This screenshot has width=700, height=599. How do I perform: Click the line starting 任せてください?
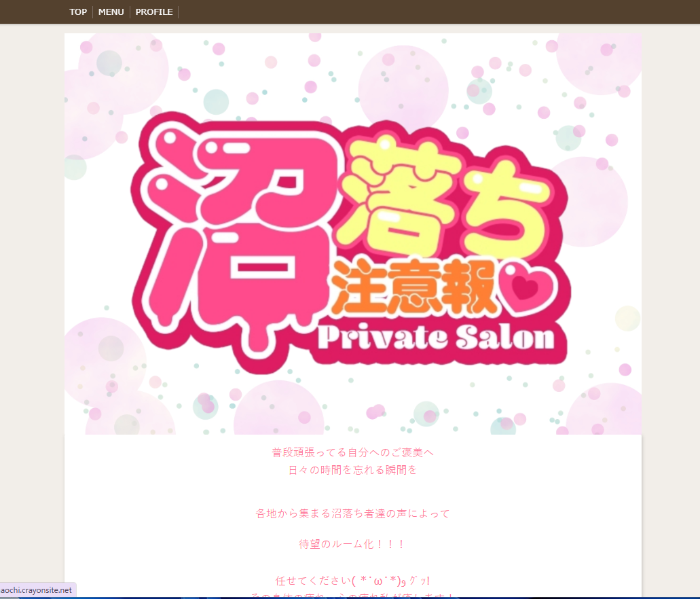coord(352,581)
